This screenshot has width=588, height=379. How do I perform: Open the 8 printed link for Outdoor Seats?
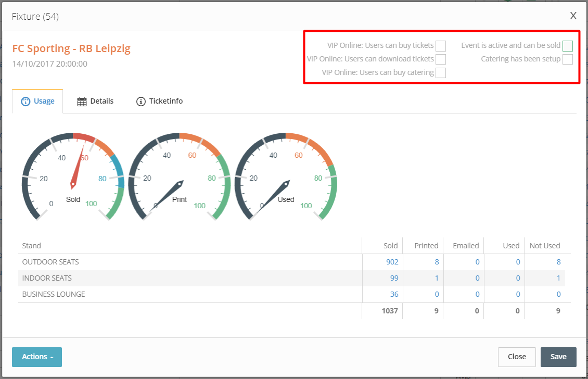(437, 262)
